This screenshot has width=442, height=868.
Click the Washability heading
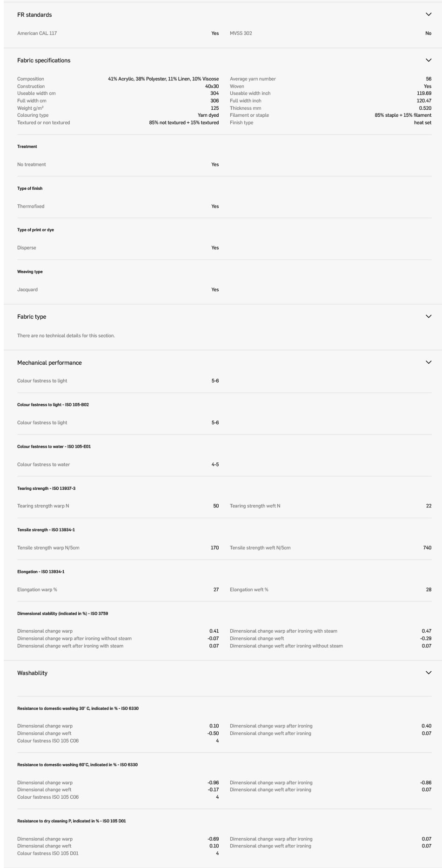(x=32, y=673)
